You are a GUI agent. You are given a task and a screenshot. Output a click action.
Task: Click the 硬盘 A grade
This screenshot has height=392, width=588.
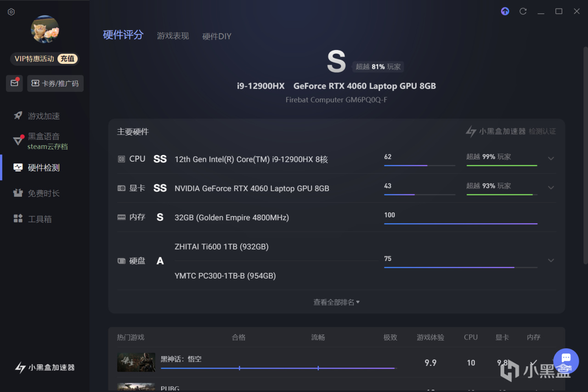click(160, 261)
